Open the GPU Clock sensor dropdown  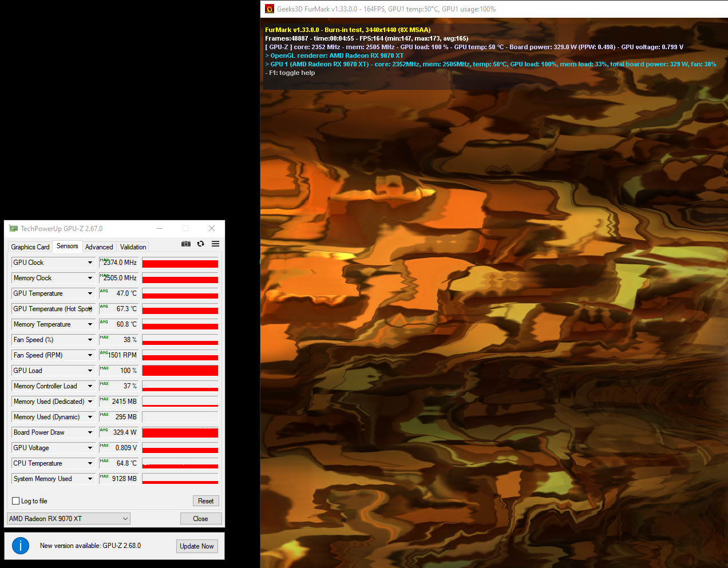(90, 262)
